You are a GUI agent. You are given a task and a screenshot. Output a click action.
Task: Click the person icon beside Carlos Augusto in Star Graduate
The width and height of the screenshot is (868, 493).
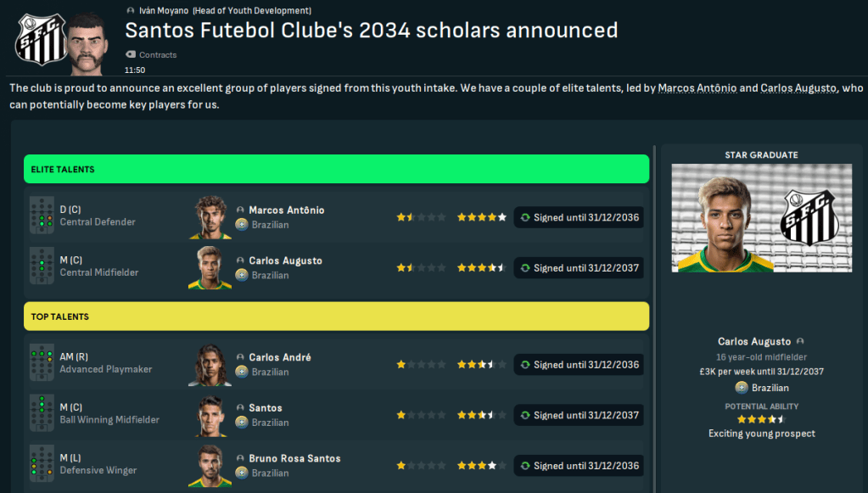(800, 341)
